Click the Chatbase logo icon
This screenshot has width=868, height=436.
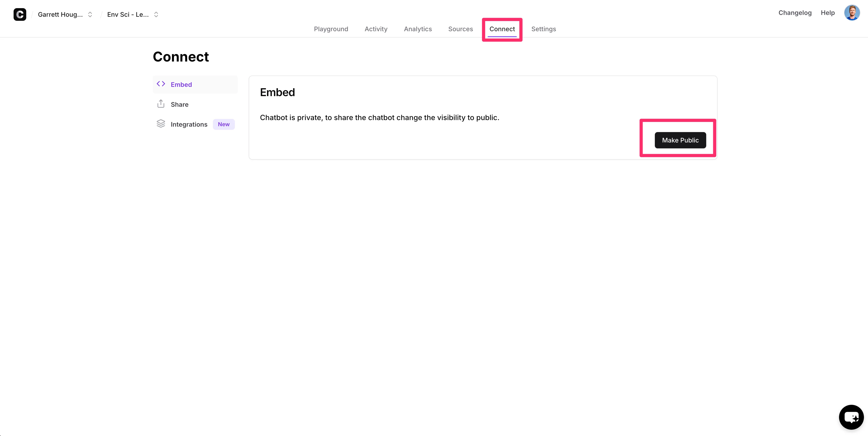click(19, 14)
